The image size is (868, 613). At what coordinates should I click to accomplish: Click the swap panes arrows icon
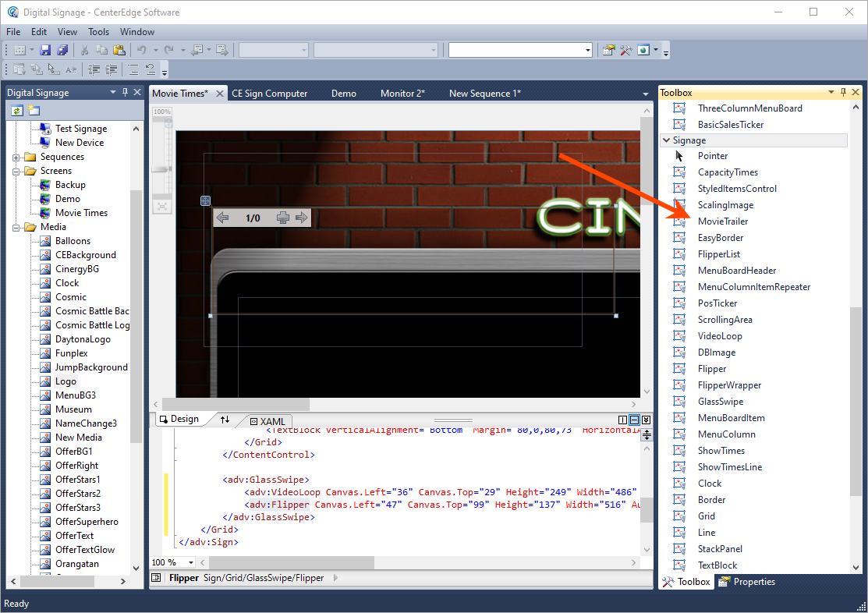[x=225, y=420]
